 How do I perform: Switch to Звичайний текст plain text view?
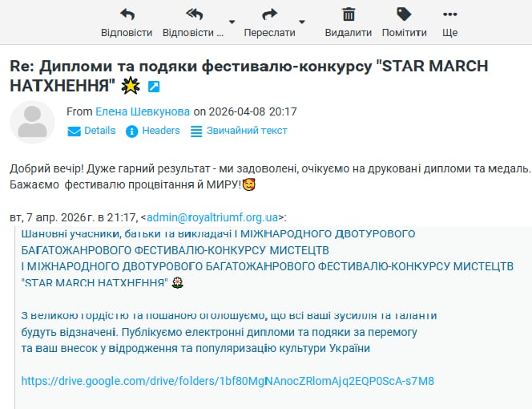point(239,131)
